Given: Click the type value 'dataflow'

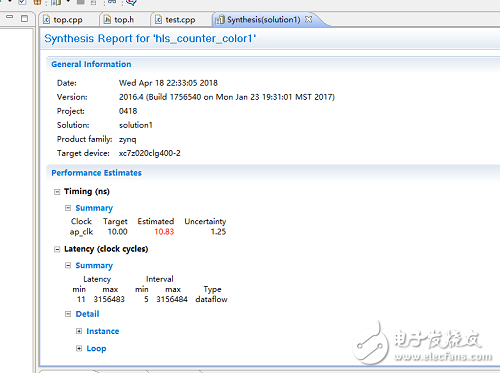Looking at the screenshot, I should (x=211, y=299).
